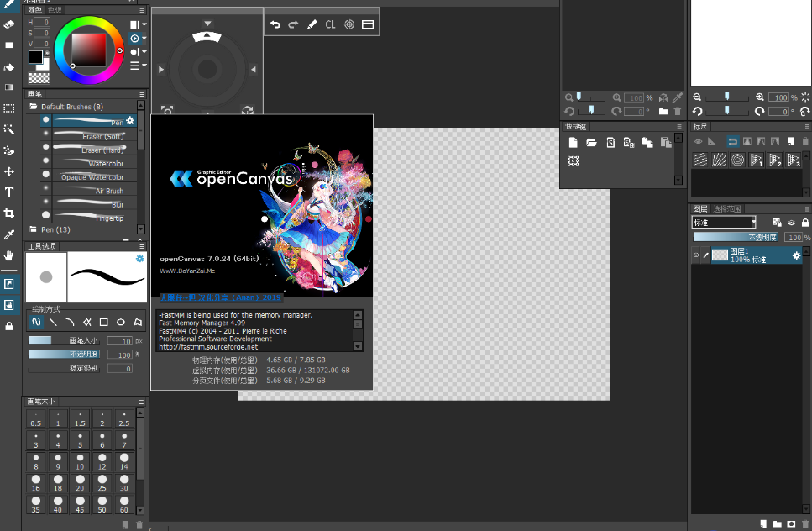Image resolution: width=812 pixels, height=531 pixels.
Task: Open the 标准 blend mode dropdown
Action: click(724, 223)
